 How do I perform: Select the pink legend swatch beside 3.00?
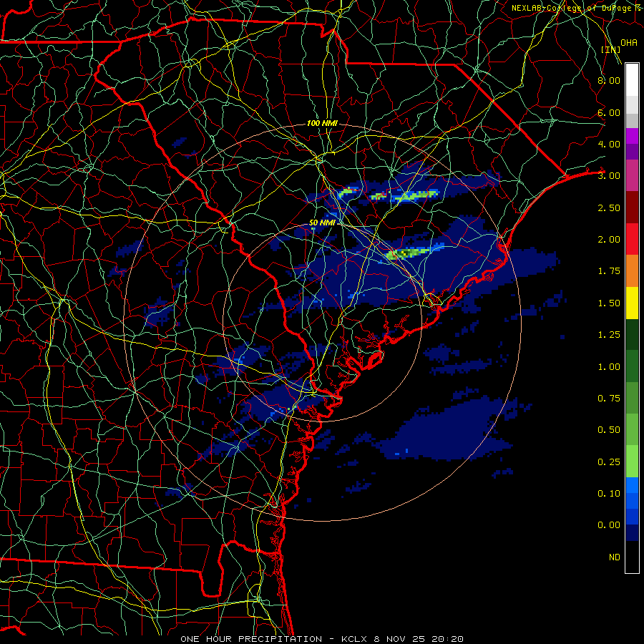(632, 175)
